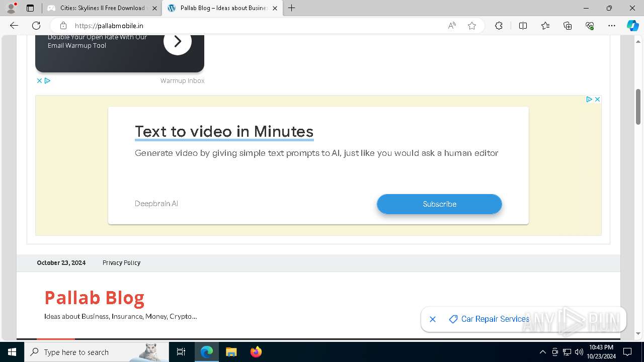Click the tagline Ideas about Business, Insurance

pyautogui.click(x=121, y=316)
